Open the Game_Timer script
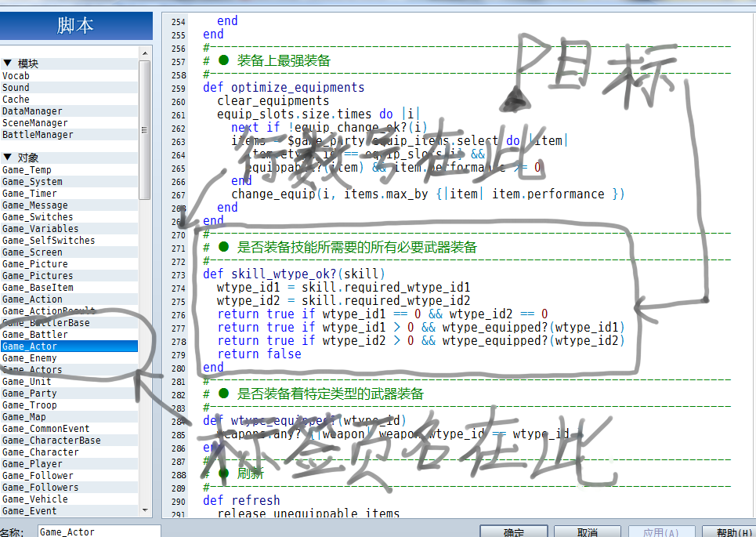Viewport: 756px width, 537px height. (69, 194)
